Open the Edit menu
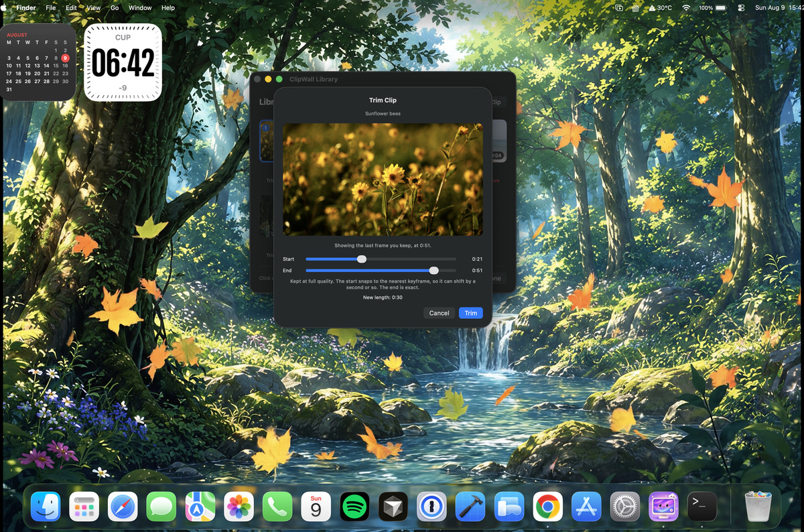 [x=72, y=7]
